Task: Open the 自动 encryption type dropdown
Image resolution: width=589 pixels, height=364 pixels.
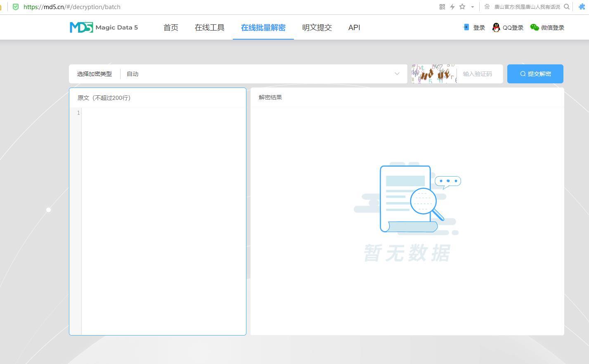Action: pos(264,74)
